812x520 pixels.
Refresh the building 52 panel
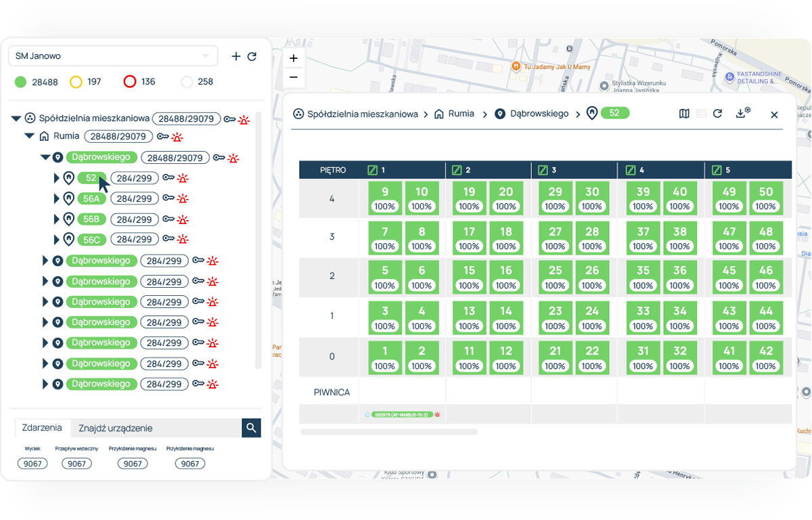coord(718,114)
